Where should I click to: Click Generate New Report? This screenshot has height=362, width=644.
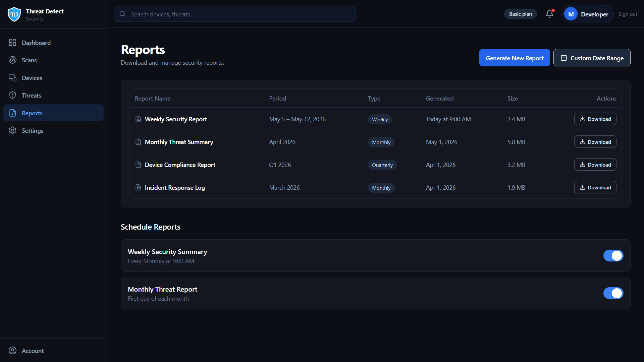[x=515, y=58]
